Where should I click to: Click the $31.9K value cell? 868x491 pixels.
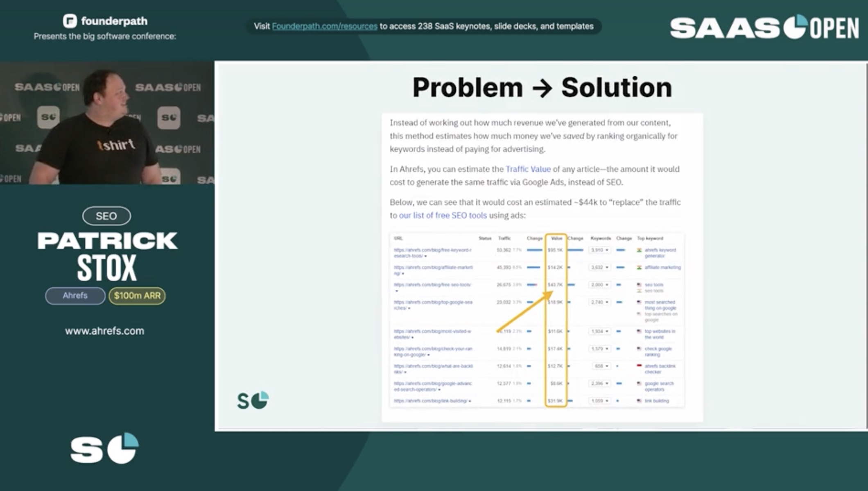[555, 401]
